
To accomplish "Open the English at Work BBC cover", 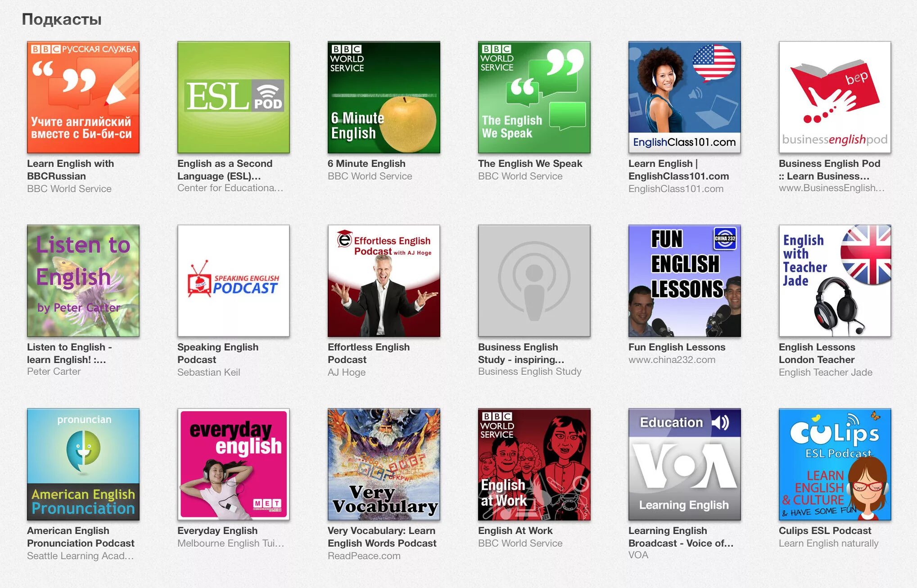I will click(534, 464).
